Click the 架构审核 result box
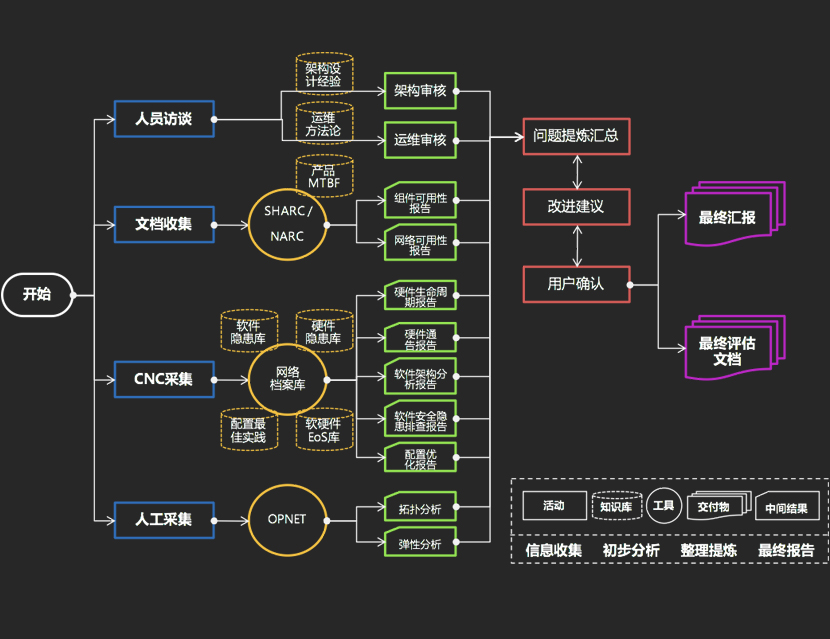Screen dimensions: 830x639 [420, 90]
